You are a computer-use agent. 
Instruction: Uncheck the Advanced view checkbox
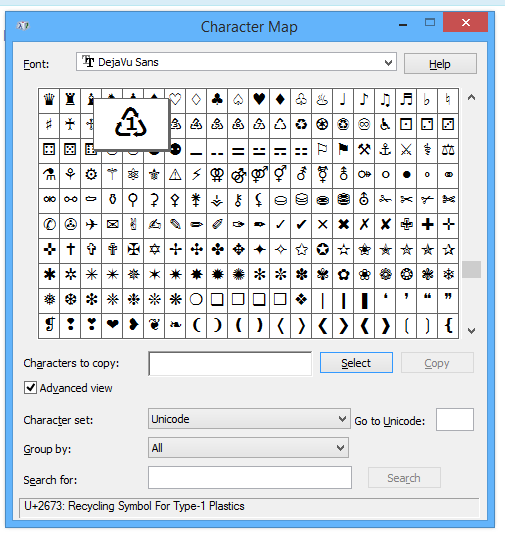(30, 388)
